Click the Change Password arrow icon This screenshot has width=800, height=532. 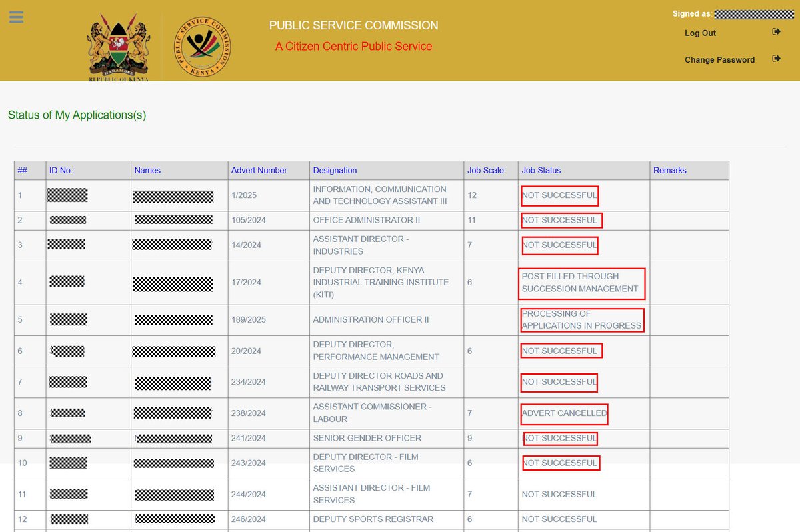[x=776, y=59]
